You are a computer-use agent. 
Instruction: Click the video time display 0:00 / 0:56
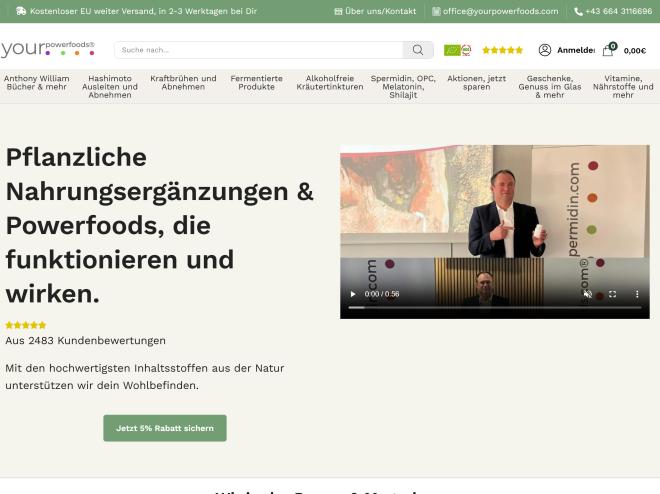(x=382, y=294)
